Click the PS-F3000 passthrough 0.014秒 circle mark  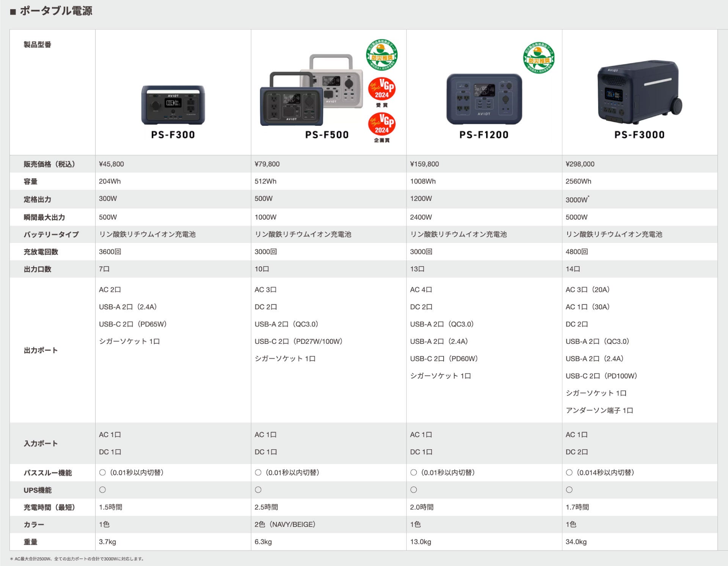click(x=569, y=472)
